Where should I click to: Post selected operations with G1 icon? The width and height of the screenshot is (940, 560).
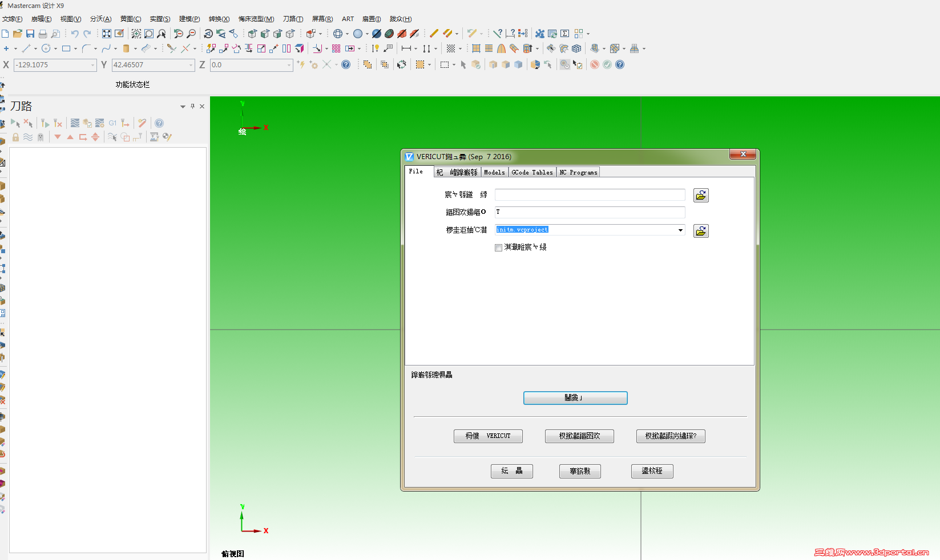(112, 123)
